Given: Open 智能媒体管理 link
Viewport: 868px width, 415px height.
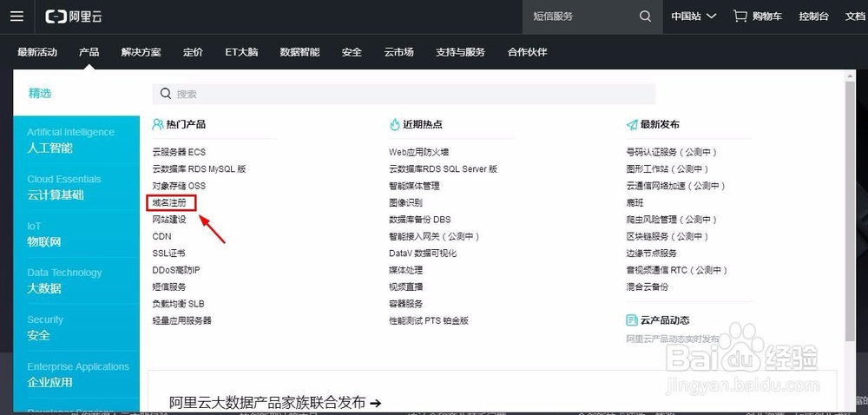Looking at the screenshot, I should tap(414, 186).
